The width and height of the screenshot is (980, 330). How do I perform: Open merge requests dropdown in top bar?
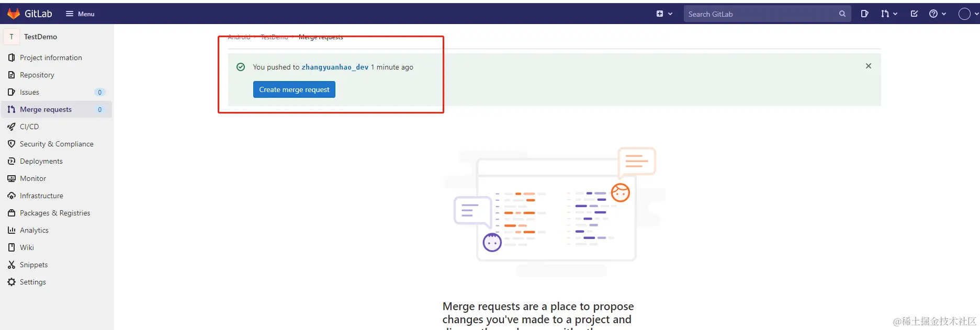pos(889,14)
